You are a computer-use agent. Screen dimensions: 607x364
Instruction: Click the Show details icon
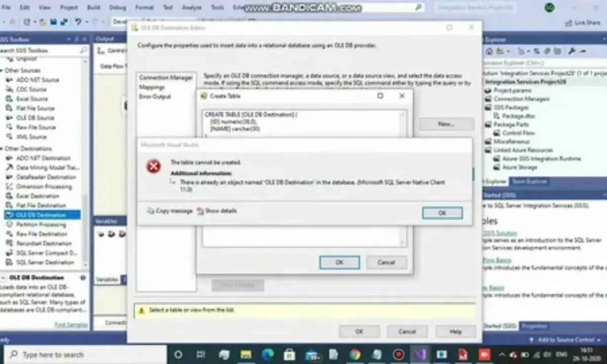pyautogui.click(x=200, y=211)
